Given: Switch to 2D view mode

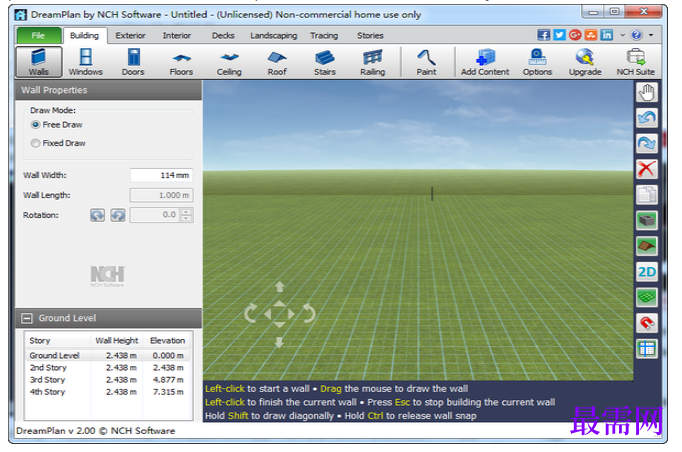Looking at the screenshot, I should tap(647, 272).
